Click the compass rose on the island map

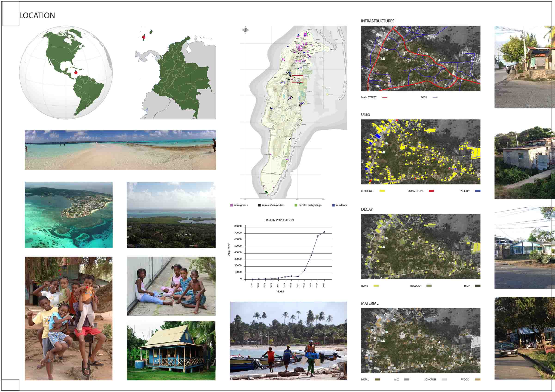[x=245, y=30]
